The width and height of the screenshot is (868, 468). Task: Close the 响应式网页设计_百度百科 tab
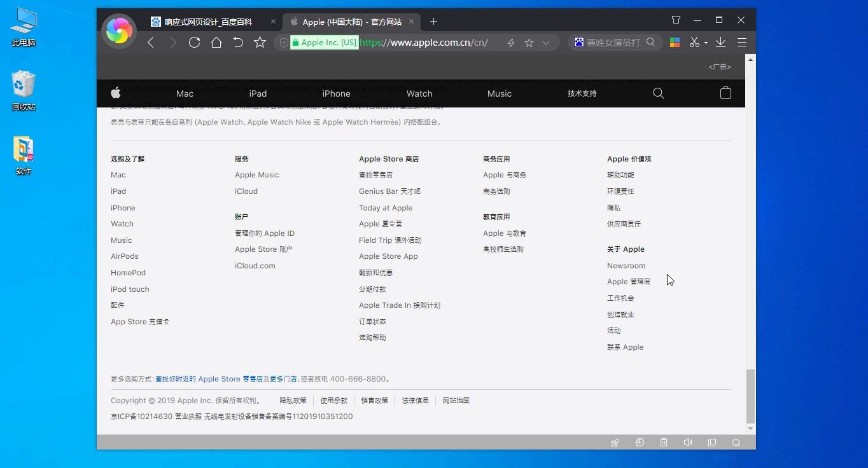click(273, 22)
